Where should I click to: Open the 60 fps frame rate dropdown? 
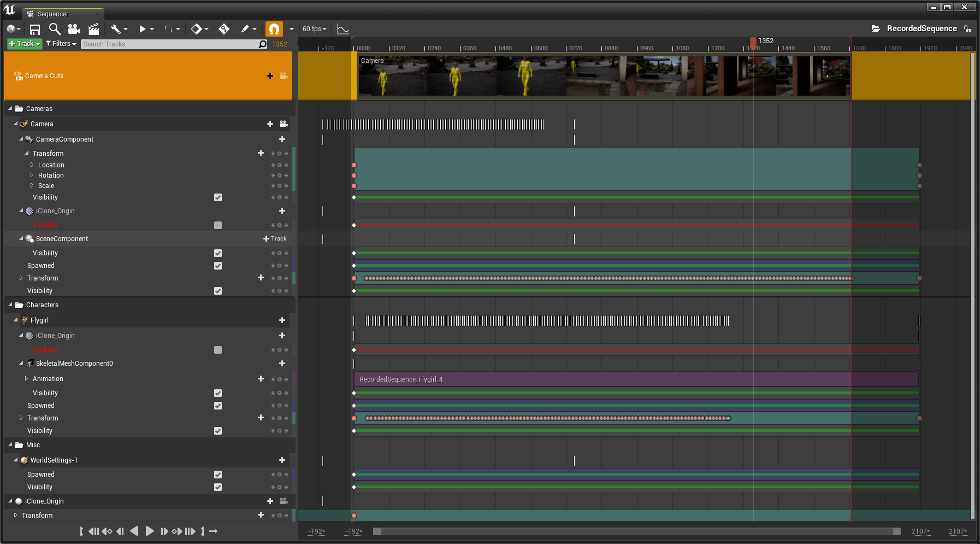pos(315,29)
